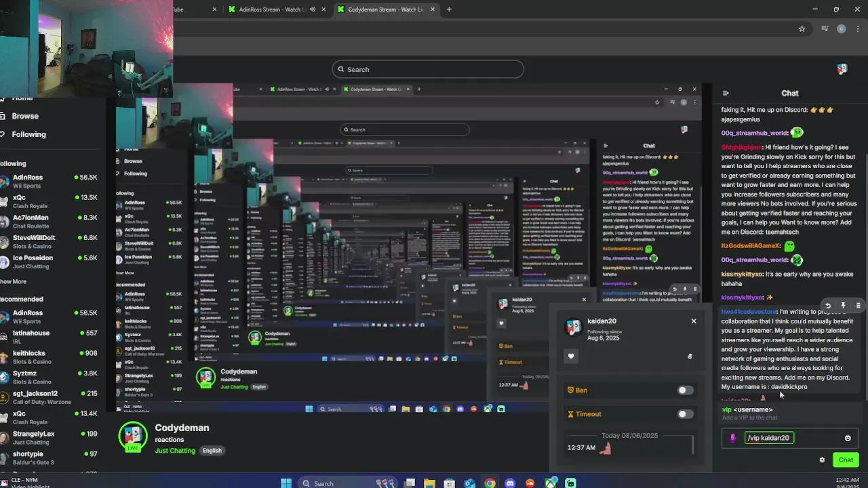Open the emoji picker in chat input

848,439
